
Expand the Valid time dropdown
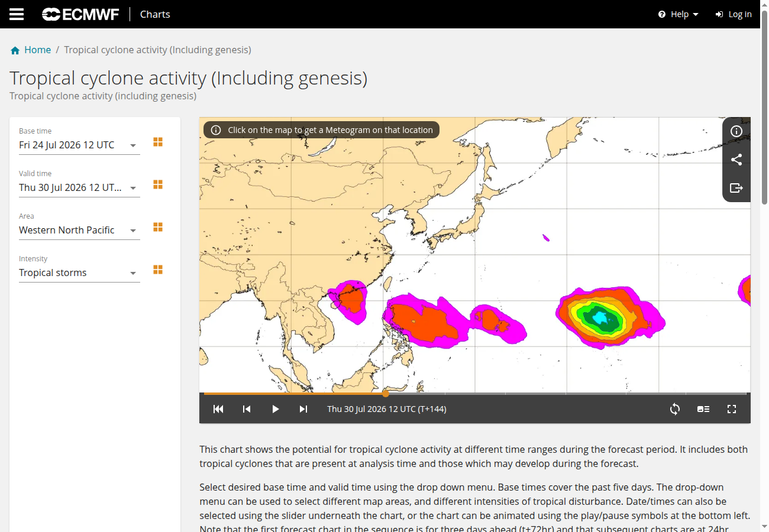[x=79, y=188]
